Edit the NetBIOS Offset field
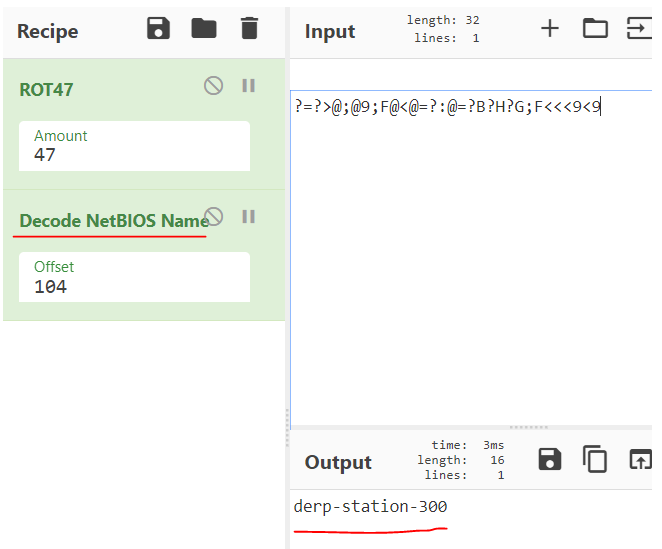662x549 pixels. [x=134, y=277]
